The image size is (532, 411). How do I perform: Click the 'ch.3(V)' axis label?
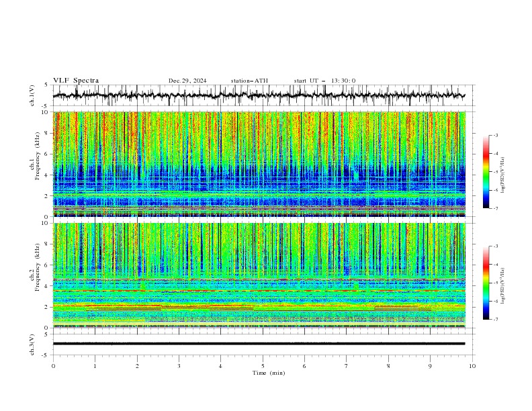pos(32,345)
